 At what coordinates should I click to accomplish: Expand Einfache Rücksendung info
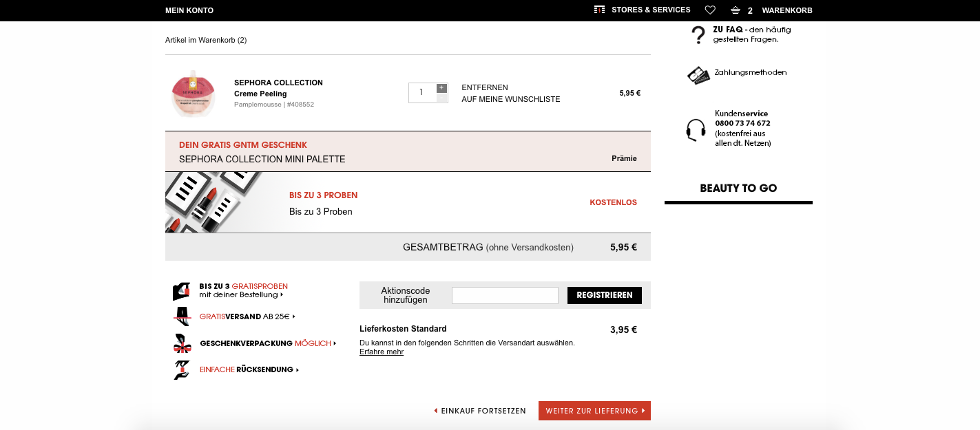pos(249,369)
